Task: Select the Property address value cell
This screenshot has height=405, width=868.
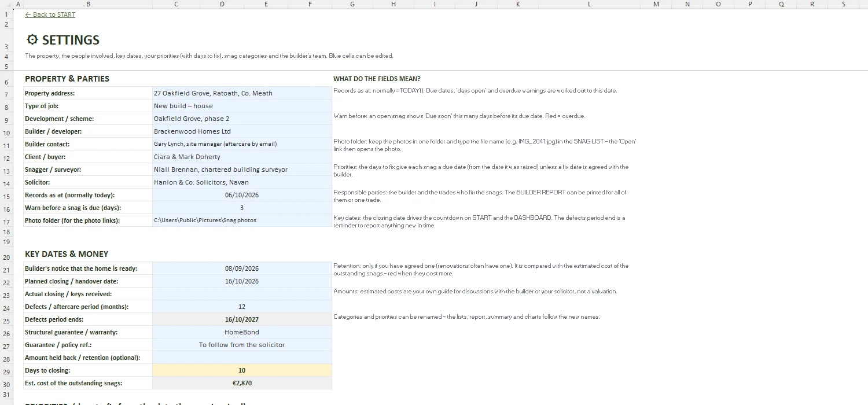Action: point(242,93)
